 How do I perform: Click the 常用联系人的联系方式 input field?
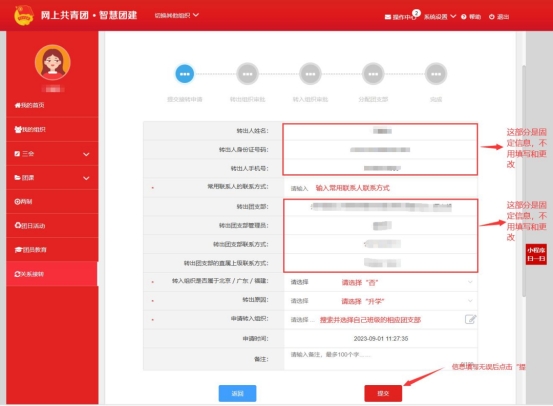point(381,188)
